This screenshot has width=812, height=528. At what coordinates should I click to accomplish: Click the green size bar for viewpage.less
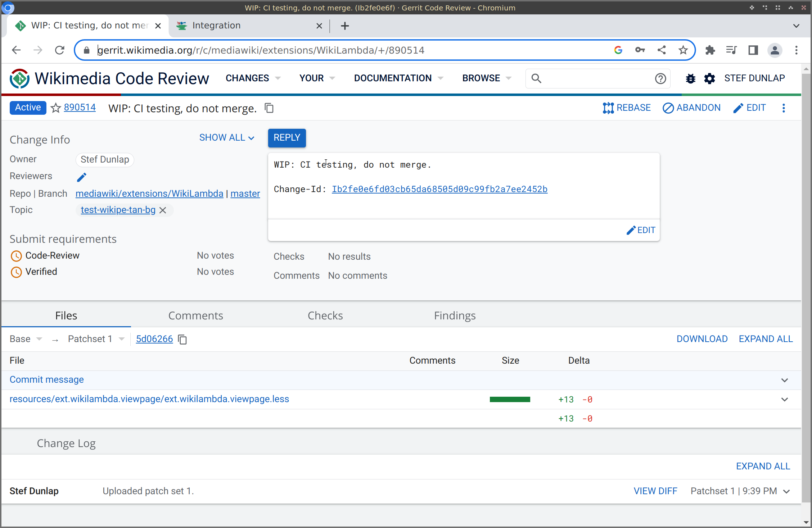pyautogui.click(x=510, y=399)
